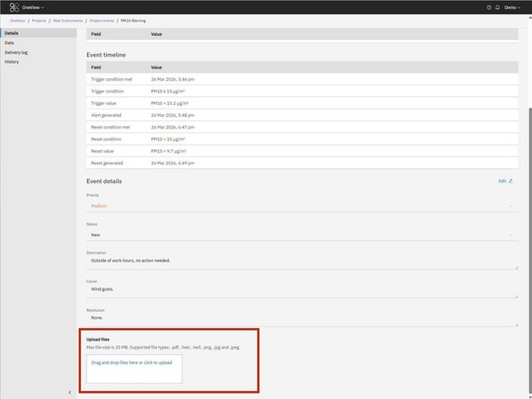The width and height of the screenshot is (532, 399).
Task: Click the Trigger value 'PM10 = 15.2 µg/m³'
Action: click(x=170, y=103)
